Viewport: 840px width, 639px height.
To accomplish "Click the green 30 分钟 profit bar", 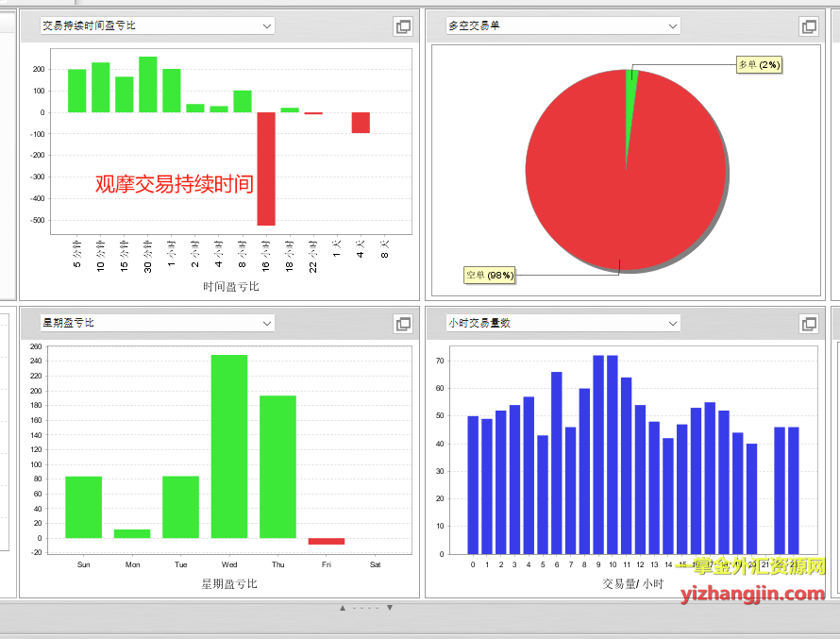I will point(148,85).
